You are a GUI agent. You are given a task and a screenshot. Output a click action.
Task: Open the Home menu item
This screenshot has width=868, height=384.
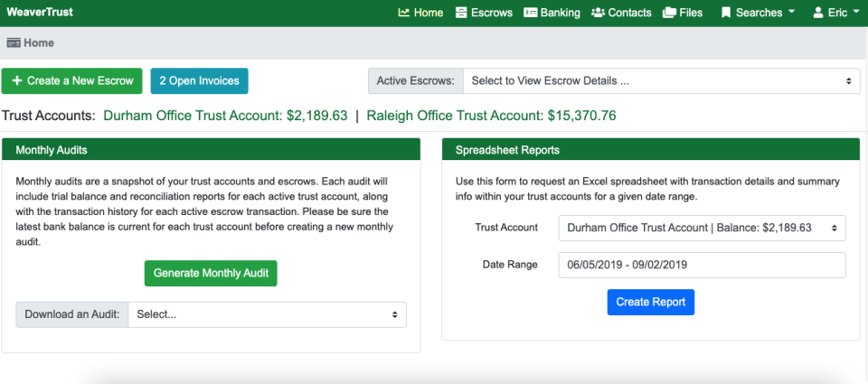420,12
